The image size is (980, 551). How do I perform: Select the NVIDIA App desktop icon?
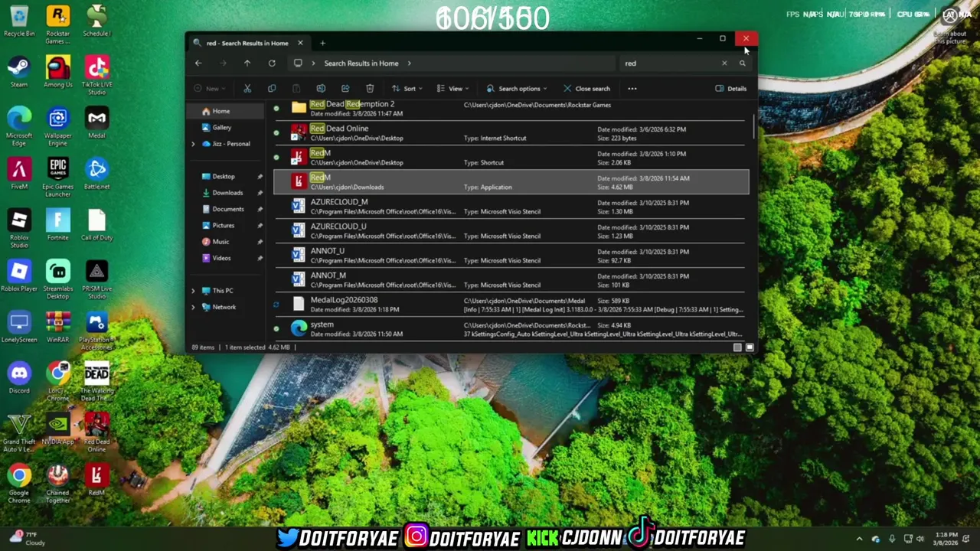click(x=57, y=429)
